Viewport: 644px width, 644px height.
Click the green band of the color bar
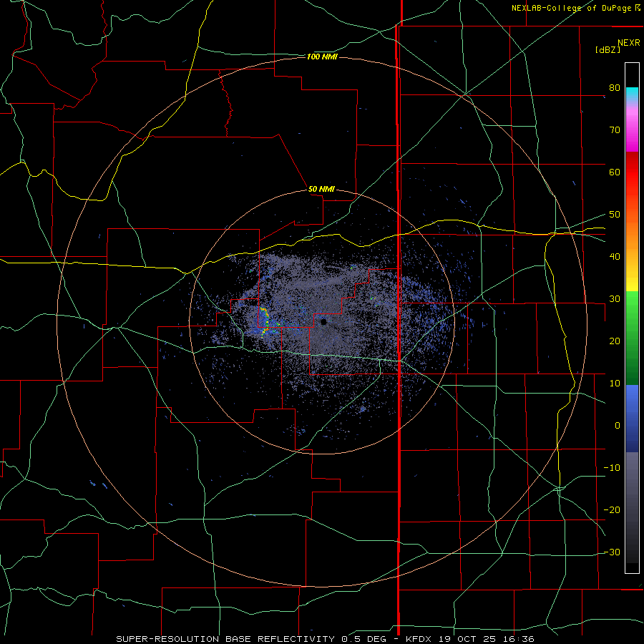(632, 338)
